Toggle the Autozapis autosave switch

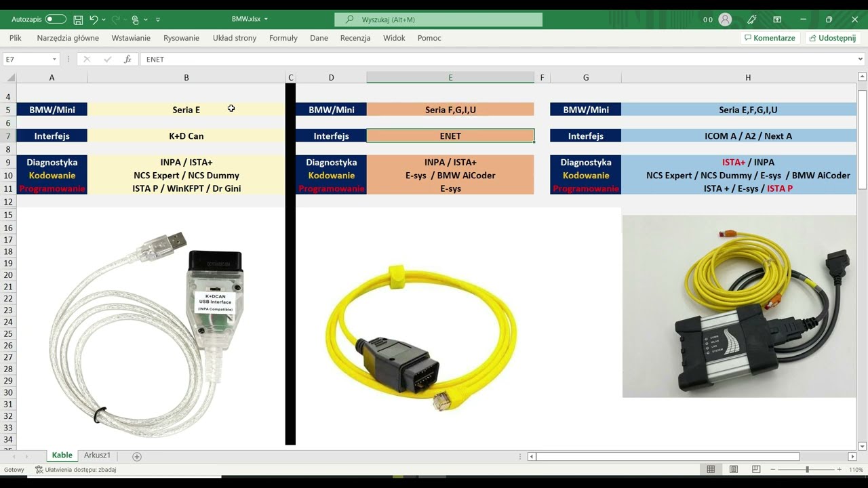pos(56,20)
